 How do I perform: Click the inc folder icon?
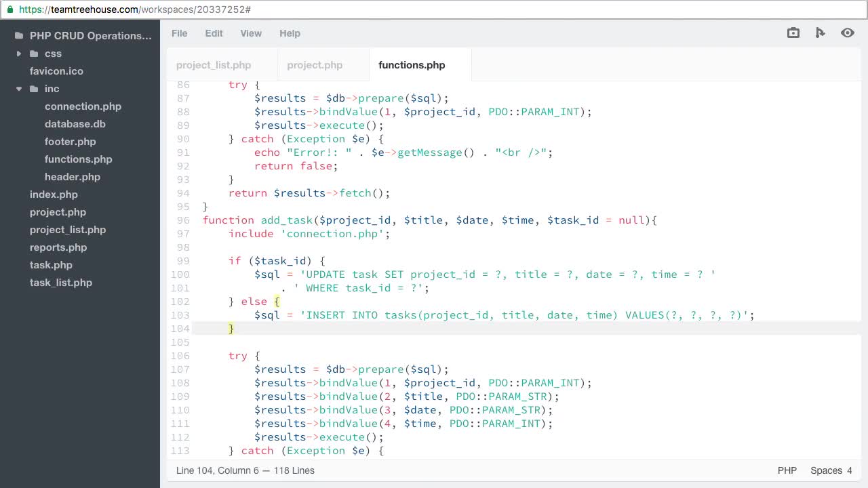pyautogui.click(x=34, y=89)
